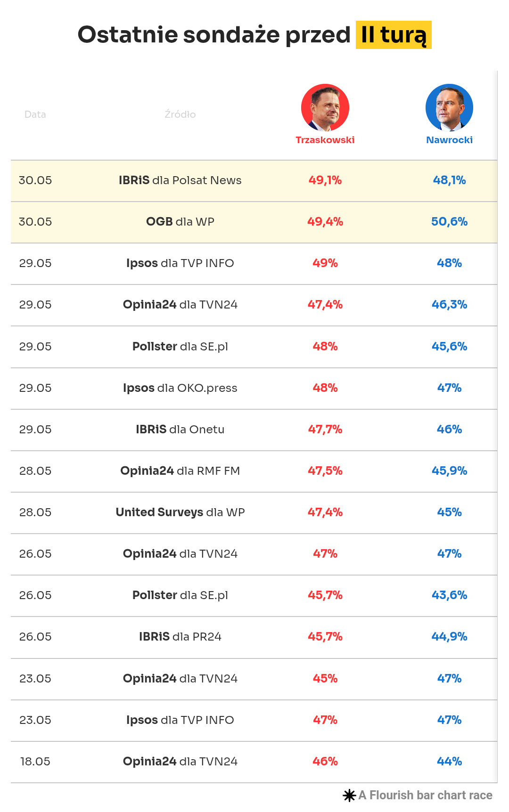
Task: Click United Surveys dla WP source
Action: pos(180,512)
